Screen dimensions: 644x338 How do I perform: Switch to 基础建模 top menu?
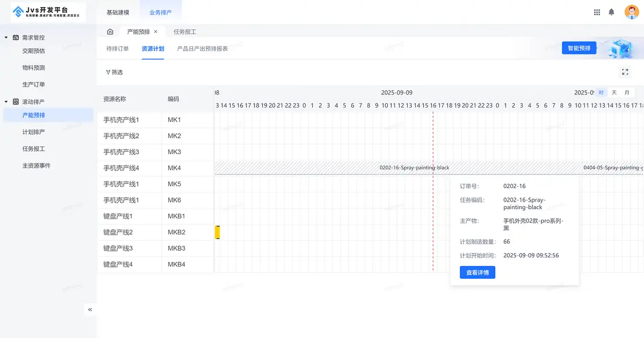pyautogui.click(x=118, y=12)
